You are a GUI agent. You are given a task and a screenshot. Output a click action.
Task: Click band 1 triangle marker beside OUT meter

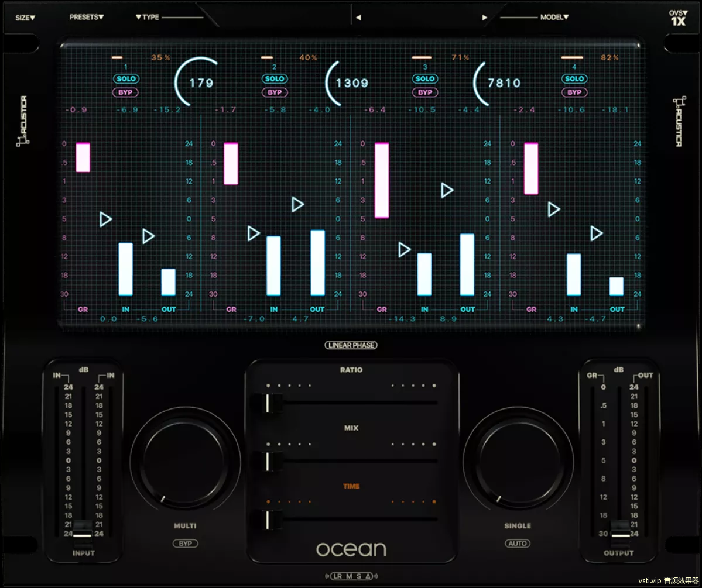click(148, 236)
